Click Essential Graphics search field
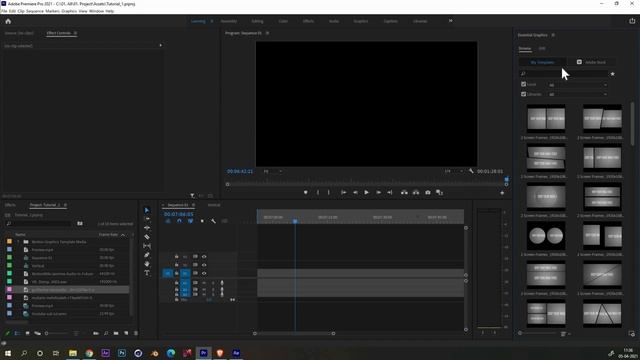The height and width of the screenshot is (360, 640). [x=564, y=74]
